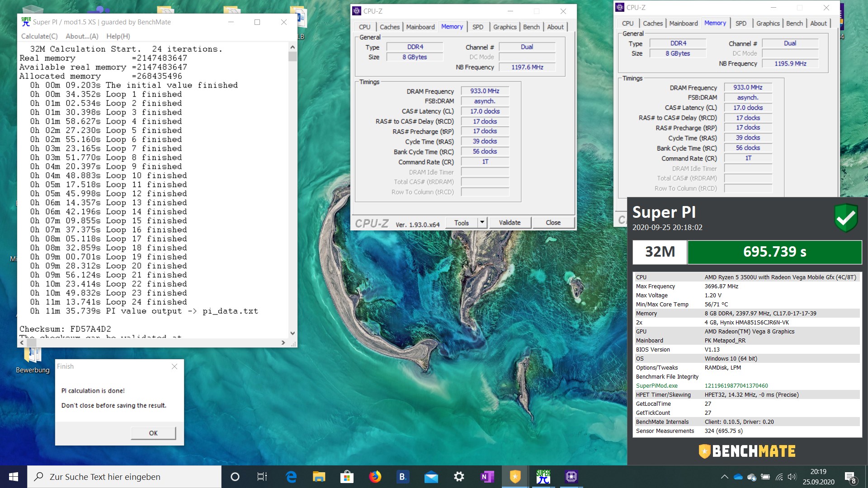This screenshot has width=868, height=488.
Task: Click the Validate button in CPU-Z
Action: pyautogui.click(x=509, y=223)
